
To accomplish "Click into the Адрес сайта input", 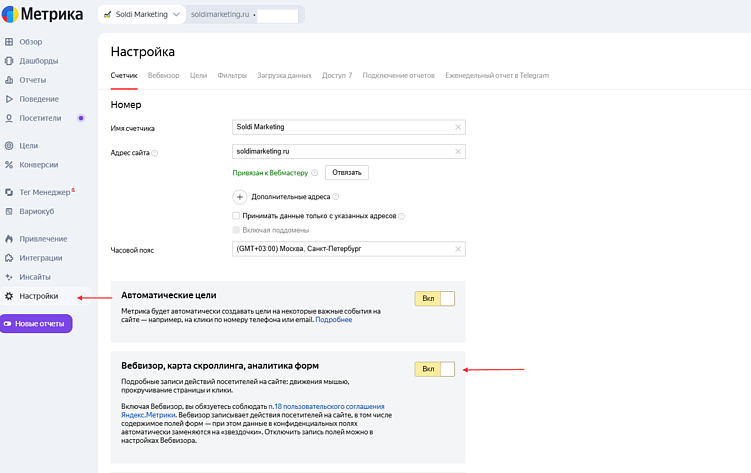I will tap(349, 151).
